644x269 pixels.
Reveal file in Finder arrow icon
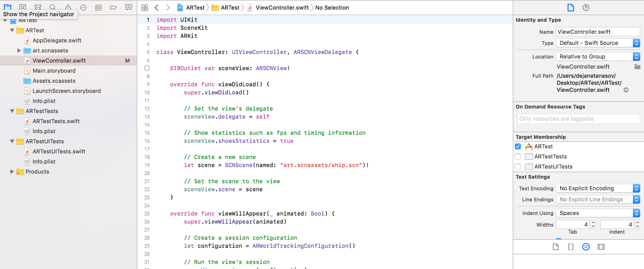(x=626, y=90)
